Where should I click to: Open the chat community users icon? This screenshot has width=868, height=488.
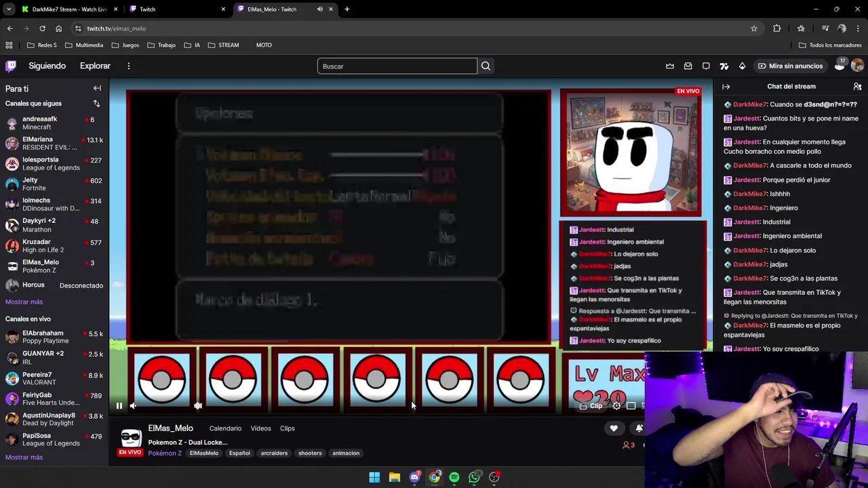tap(857, 87)
